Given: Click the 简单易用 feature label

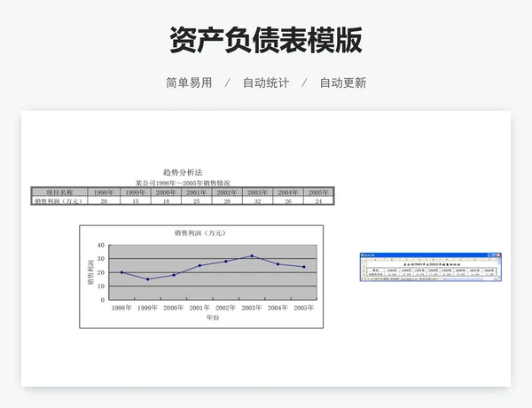Looking at the screenshot, I should pyautogui.click(x=189, y=82).
